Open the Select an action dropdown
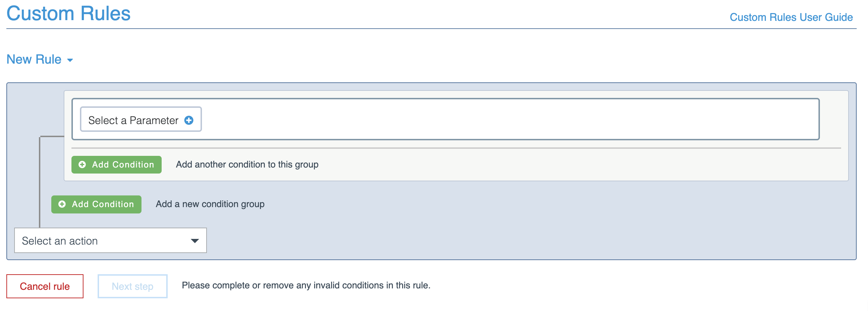The height and width of the screenshot is (311, 868). pyautogui.click(x=110, y=240)
